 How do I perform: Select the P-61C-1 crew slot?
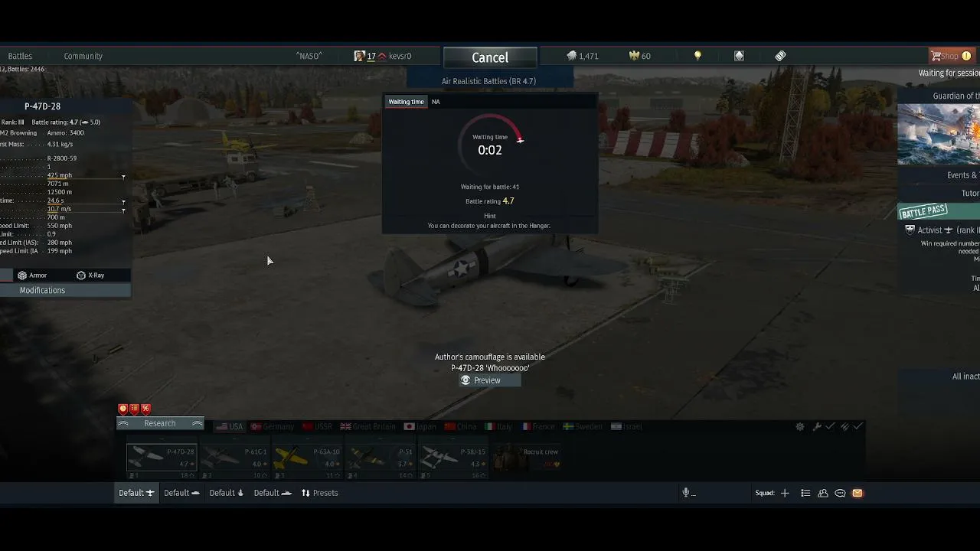pyautogui.click(x=234, y=458)
